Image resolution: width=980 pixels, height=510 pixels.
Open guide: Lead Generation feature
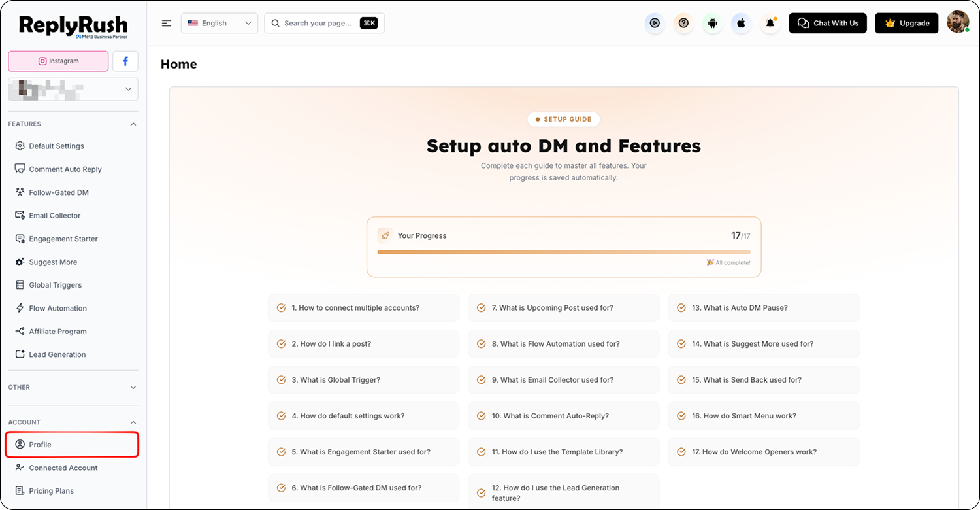[564, 492]
